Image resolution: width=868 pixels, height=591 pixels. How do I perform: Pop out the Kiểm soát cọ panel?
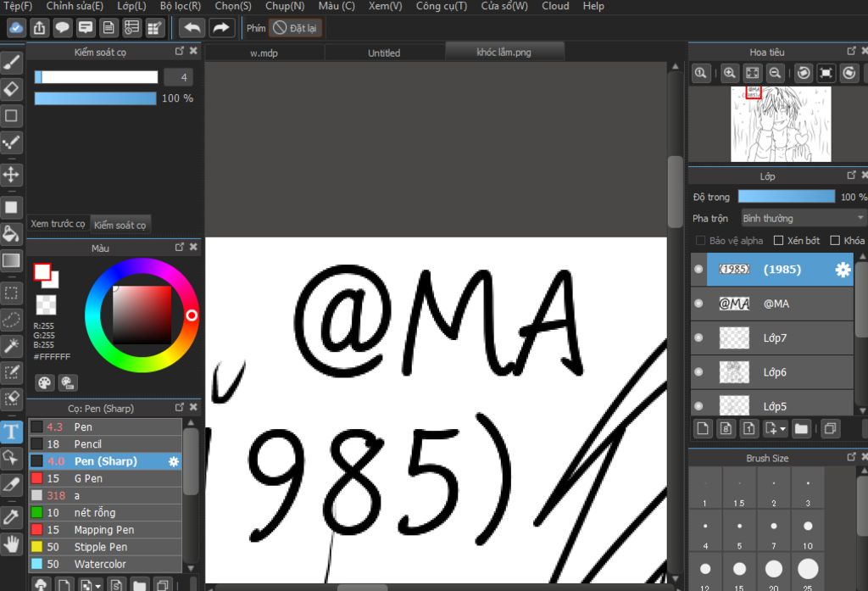tap(180, 51)
